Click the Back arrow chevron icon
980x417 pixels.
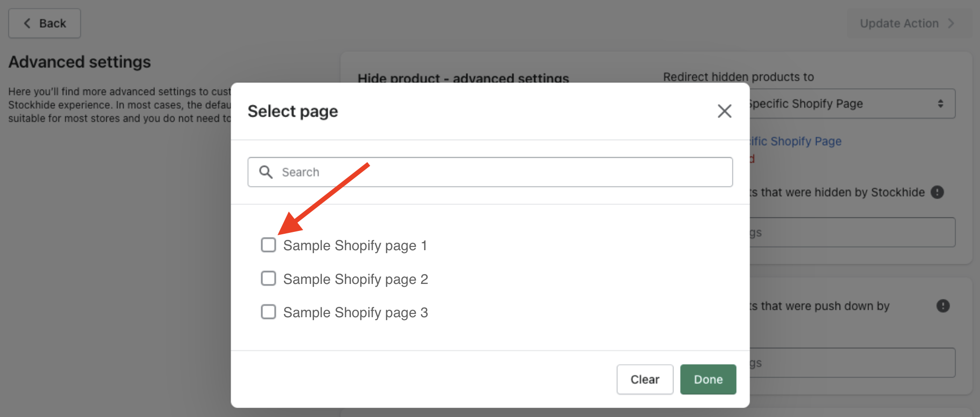(x=27, y=23)
